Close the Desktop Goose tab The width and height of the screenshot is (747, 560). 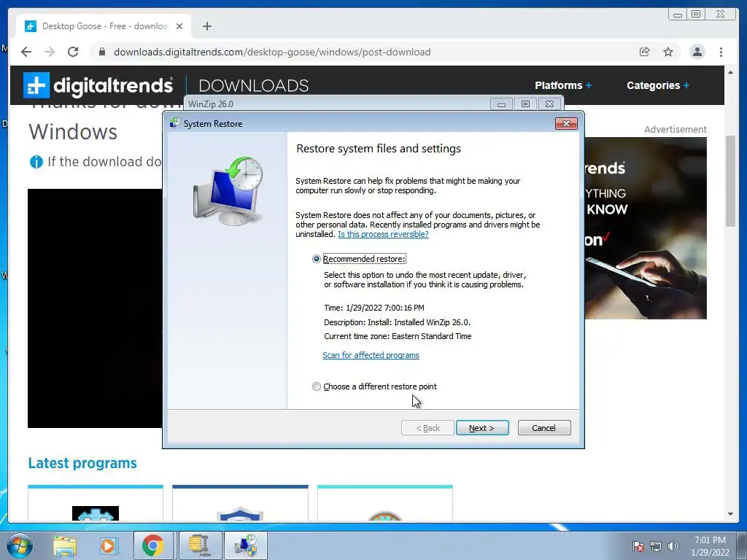coord(179,26)
